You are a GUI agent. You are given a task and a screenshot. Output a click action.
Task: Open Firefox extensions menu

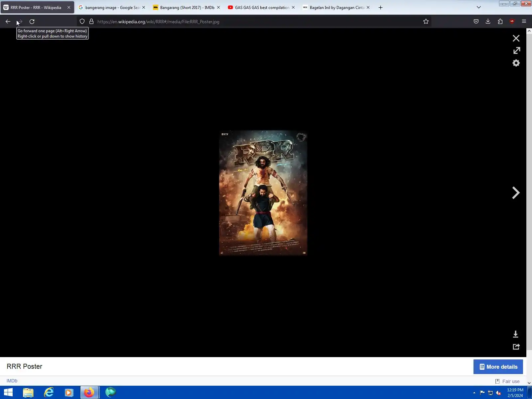[x=500, y=22]
